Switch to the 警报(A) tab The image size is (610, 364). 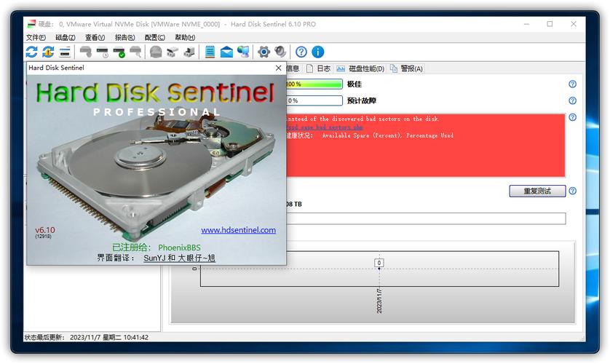click(407, 69)
